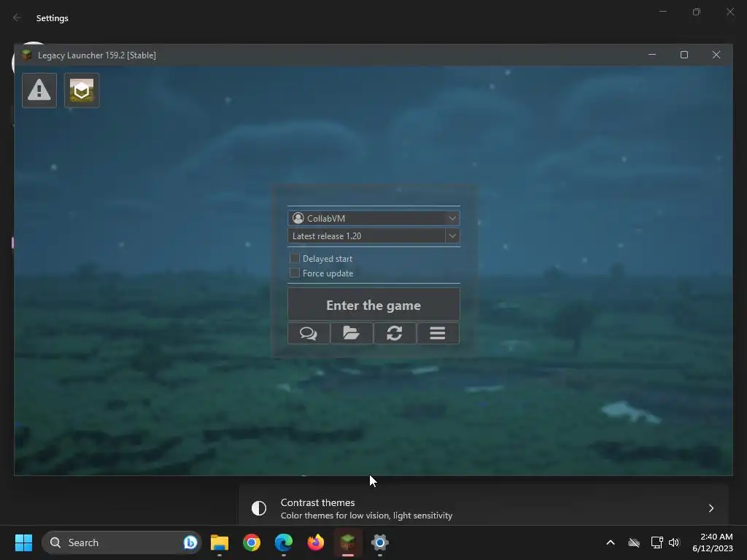
Task: Click the Contrast themes half-circle icon
Action: (259, 508)
